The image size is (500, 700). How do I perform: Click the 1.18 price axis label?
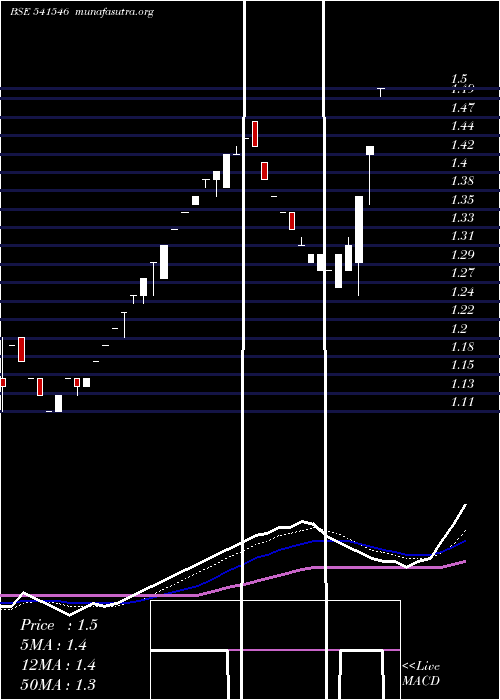pos(463,347)
